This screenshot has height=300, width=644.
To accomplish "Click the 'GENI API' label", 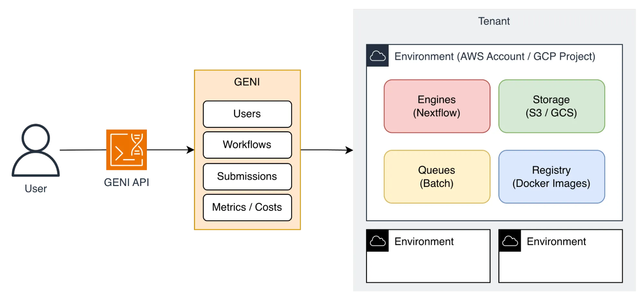I will (x=127, y=182).
